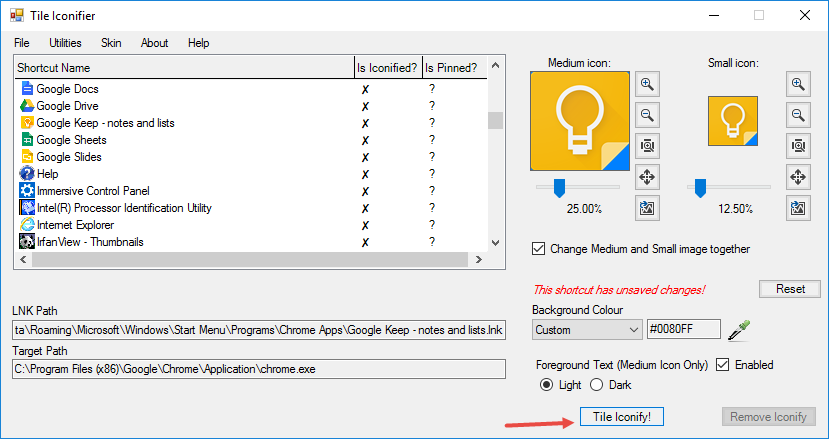The image size is (829, 439).
Task: Change the medium icon image
Action: pos(647,208)
